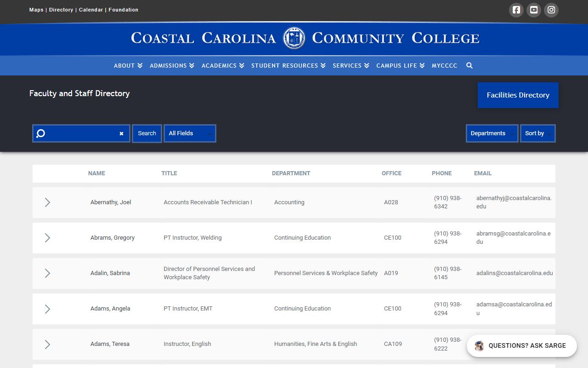
Task: Open the Academics menu
Action: pyautogui.click(x=223, y=65)
